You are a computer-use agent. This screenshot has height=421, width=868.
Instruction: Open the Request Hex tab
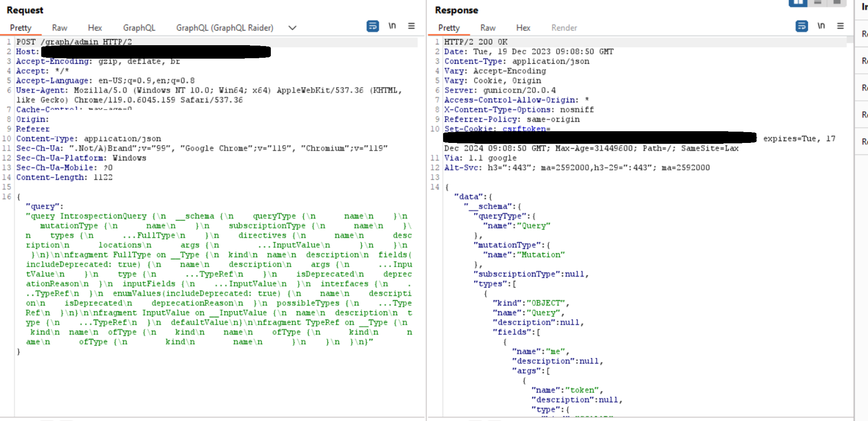click(x=95, y=28)
